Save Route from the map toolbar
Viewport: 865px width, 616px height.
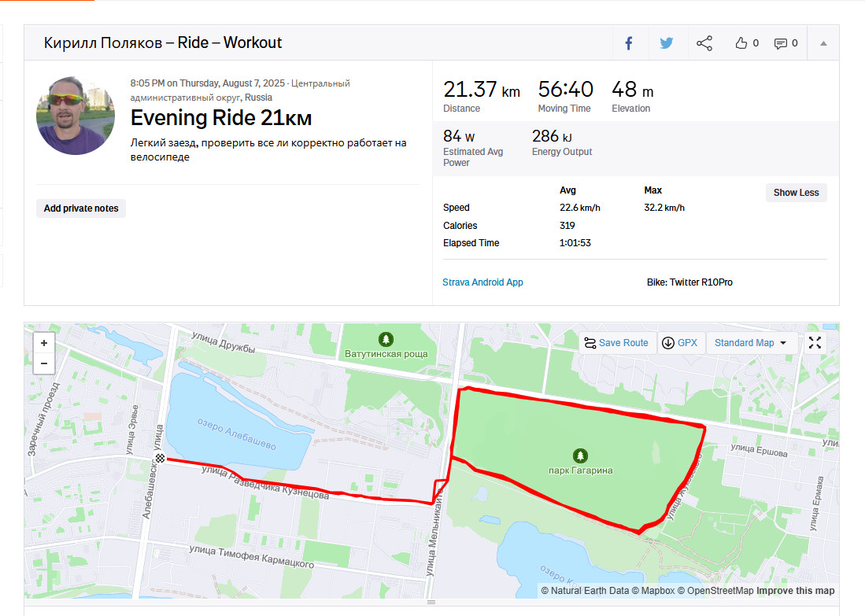pyautogui.click(x=616, y=342)
